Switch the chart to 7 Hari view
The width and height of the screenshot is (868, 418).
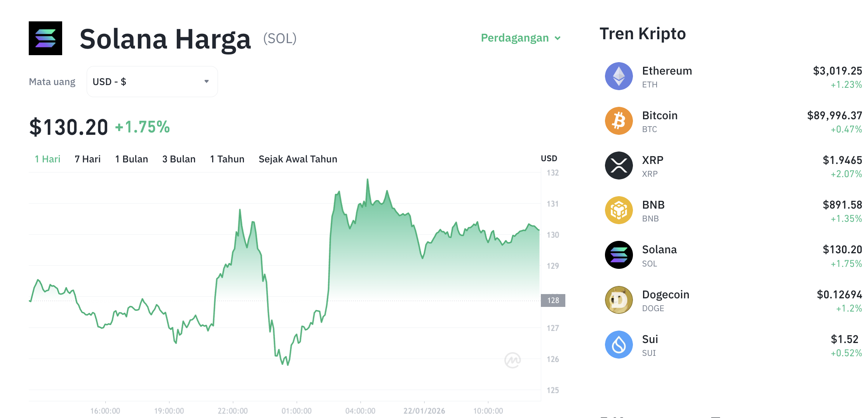[x=87, y=159]
